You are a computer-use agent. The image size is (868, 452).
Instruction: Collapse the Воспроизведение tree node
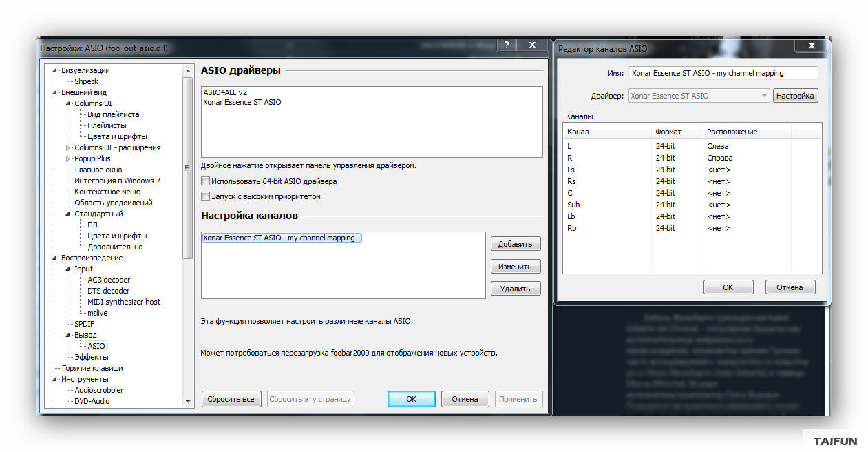(55, 258)
